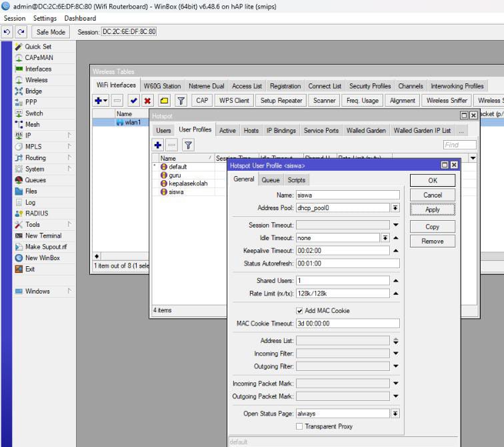Viewport: 504px width, 447px height.
Task: Open Quick Set from sidebar
Action: coord(38,47)
